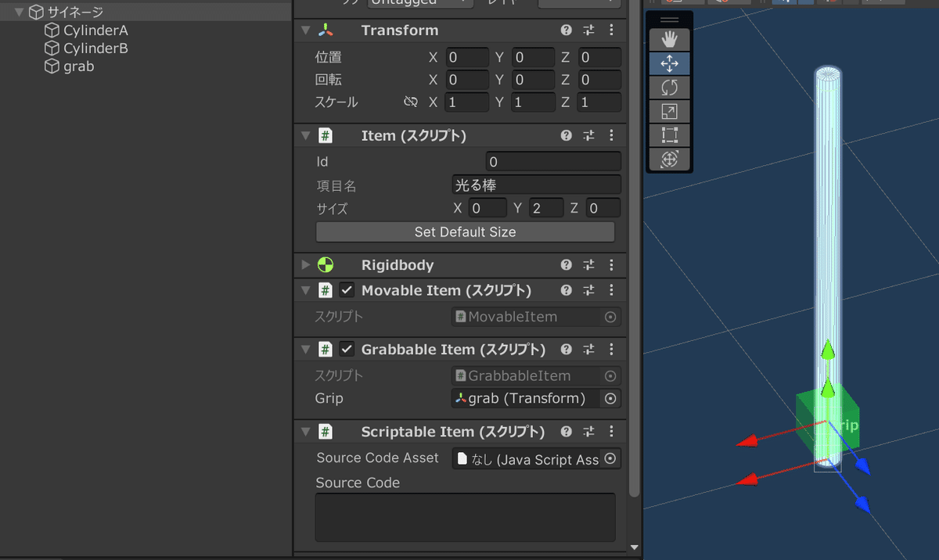The width and height of the screenshot is (939, 560).
Task: Open Transform component presets
Action: [x=589, y=31]
